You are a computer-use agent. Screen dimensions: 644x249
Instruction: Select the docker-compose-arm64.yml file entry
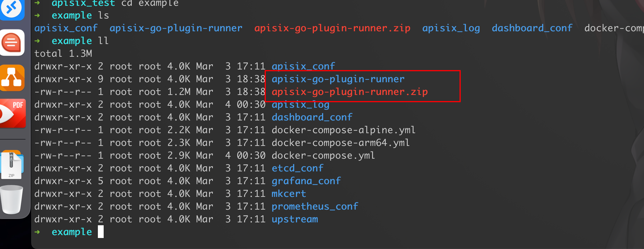340,142
